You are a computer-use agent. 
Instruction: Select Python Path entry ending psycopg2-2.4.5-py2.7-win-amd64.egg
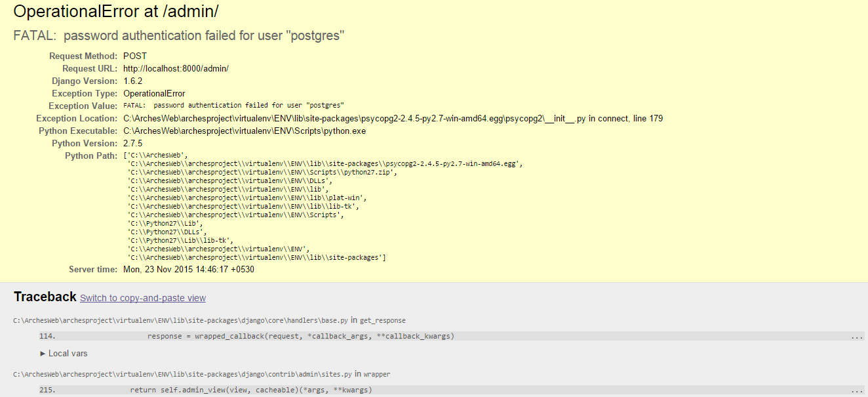[325, 164]
